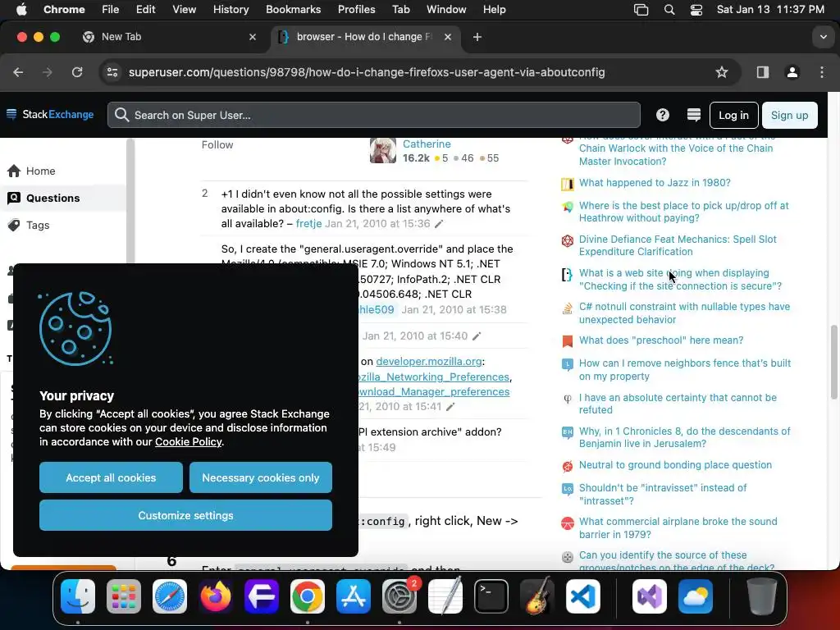Open the View menu
The image size is (840, 630).
coord(184,10)
